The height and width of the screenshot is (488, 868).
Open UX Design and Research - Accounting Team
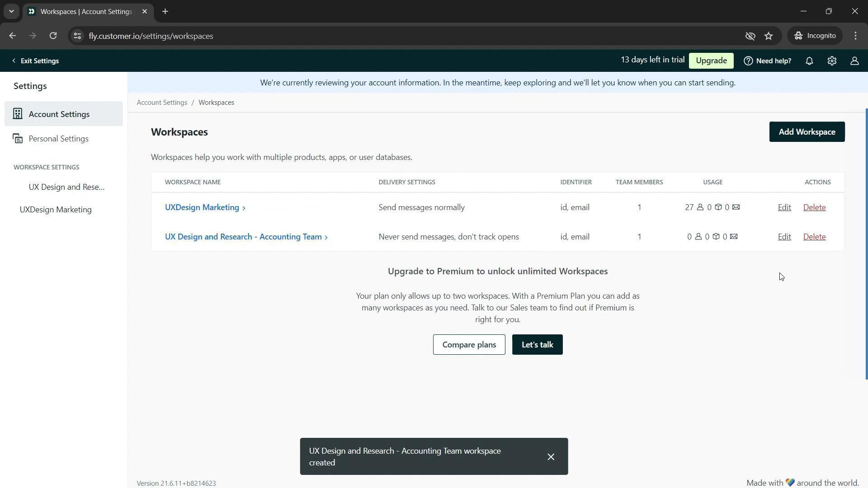pyautogui.click(x=243, y=237)
